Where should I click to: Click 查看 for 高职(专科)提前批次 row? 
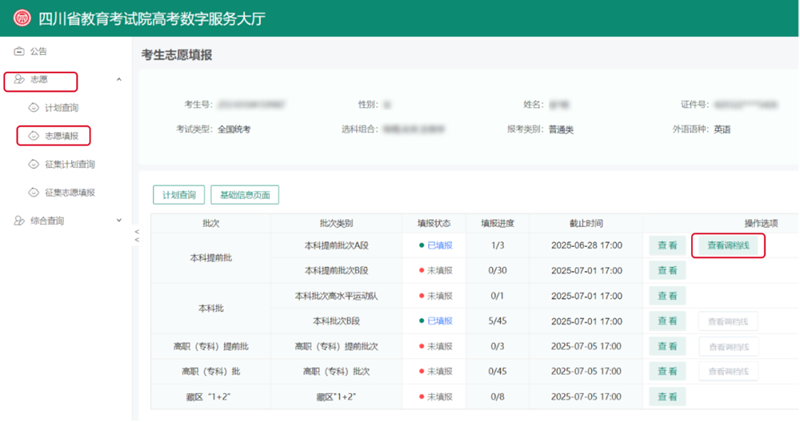point(667,346)
